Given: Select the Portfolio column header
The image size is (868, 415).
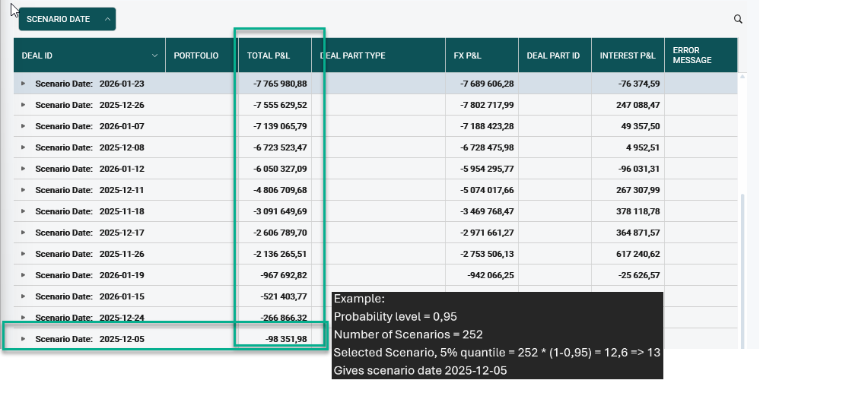Looking at the screenshot, I should point(196,55).
